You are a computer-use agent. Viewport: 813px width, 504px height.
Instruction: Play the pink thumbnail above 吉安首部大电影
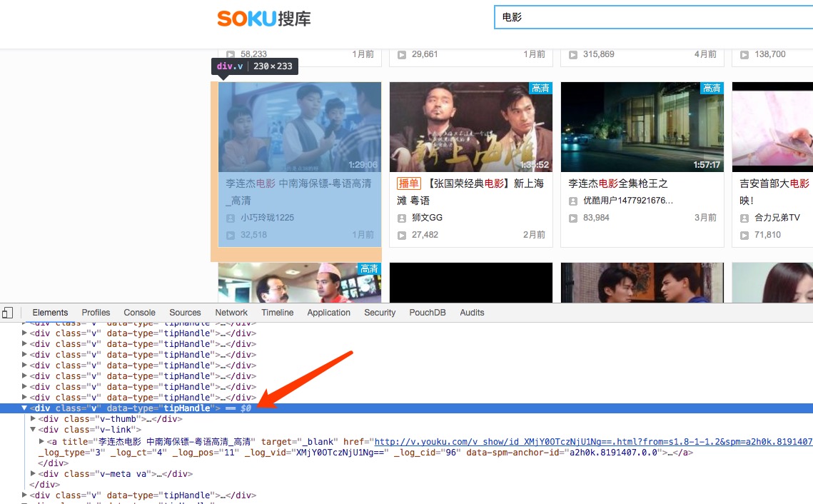click(x=772, y=127)
